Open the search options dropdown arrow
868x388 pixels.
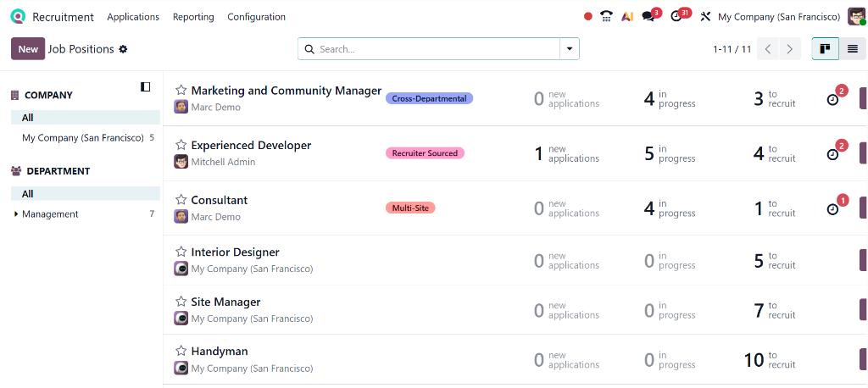pyautogui.click(x=569, y=49)
